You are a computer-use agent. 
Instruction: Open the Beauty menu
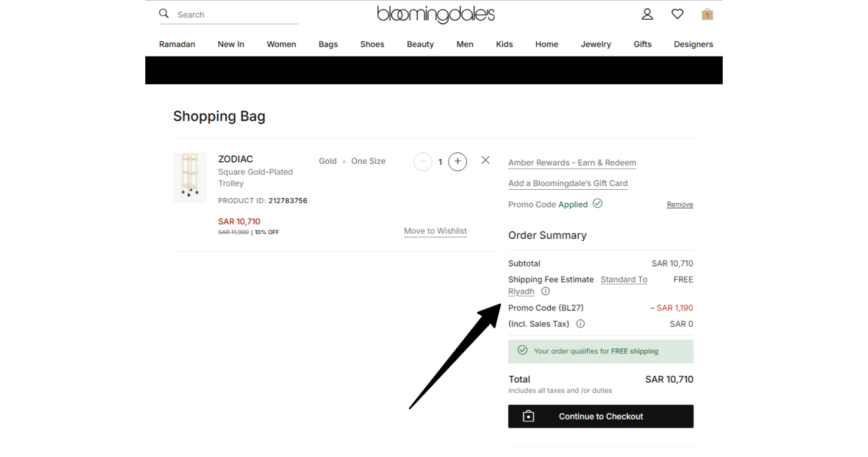(420, 44)
